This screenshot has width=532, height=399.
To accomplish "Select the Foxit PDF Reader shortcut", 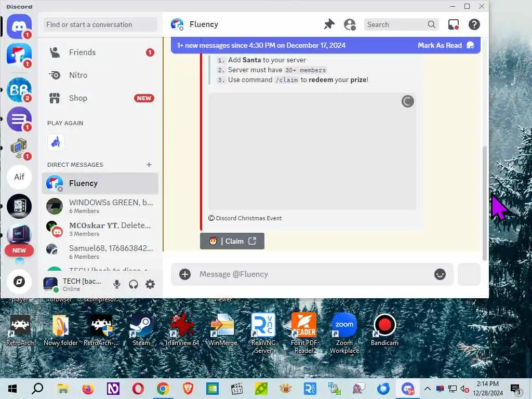I will point(303,333).
